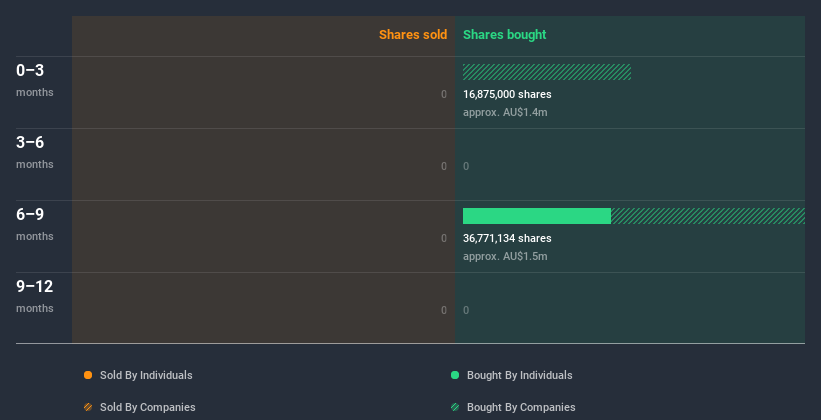Click the 36,771,134 shares value
821x420 pixels.
click(x=507, y=238)
